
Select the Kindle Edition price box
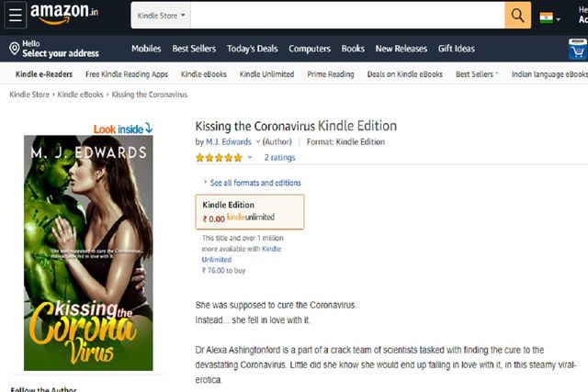[x=250, y=212]
